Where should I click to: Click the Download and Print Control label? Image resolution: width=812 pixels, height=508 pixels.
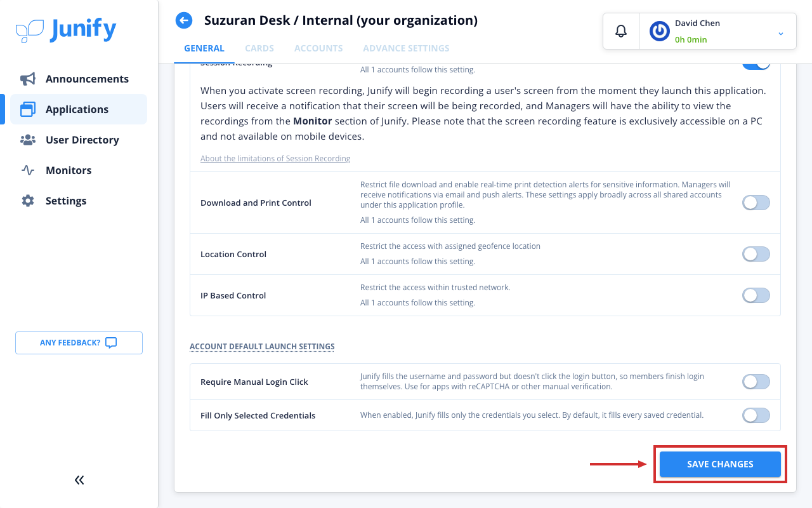256,203
